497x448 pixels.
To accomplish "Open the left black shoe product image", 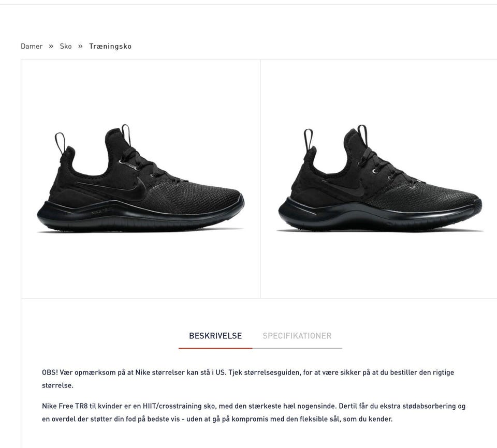I will (141, 178).
